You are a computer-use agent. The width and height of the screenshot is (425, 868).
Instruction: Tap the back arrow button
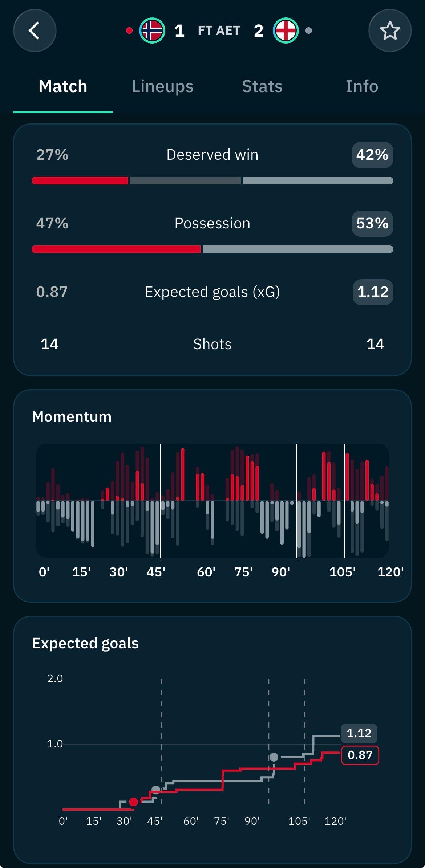coord(35,30)
